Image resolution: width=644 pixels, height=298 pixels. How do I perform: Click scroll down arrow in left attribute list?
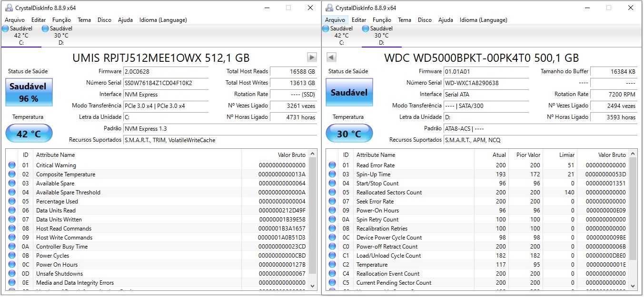pyautogui.click(x=313, y=286)
